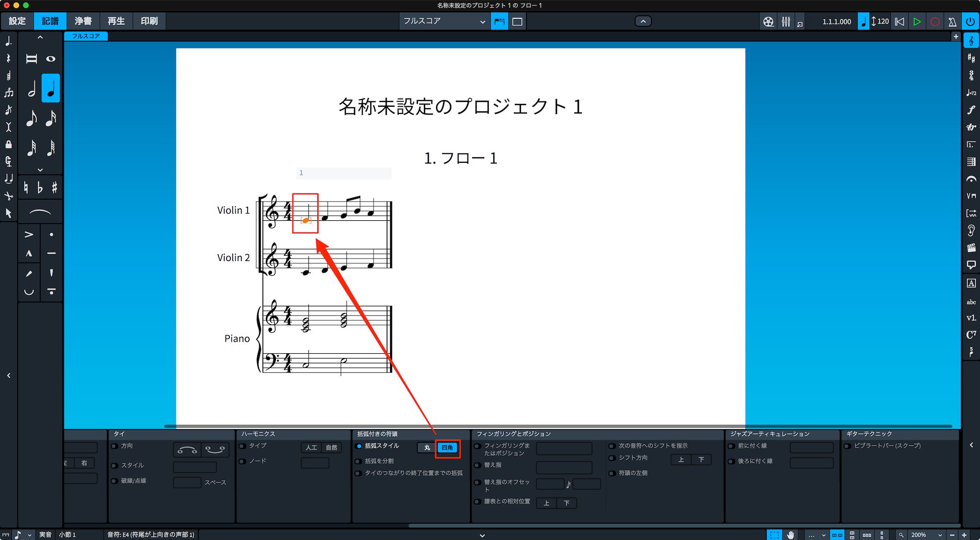Toggle the 括弧を分割 property
Image resolution: width=980 pixels, height=540 pixels.
358,461
